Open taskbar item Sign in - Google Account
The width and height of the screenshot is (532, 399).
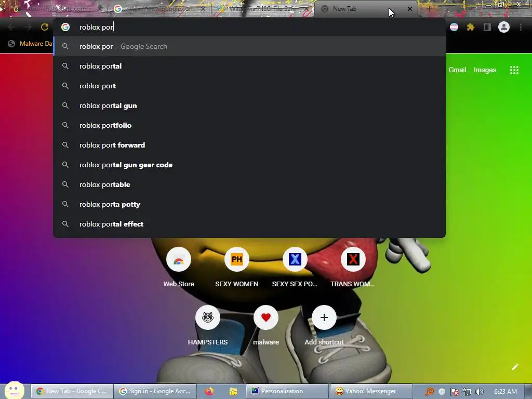tap(155, 391)
